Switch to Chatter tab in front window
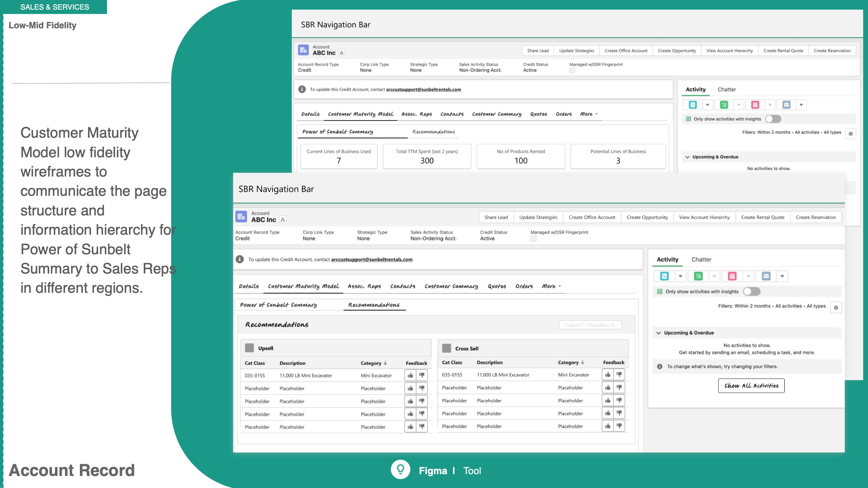This screenshot has height=488, width=868. 701,259
